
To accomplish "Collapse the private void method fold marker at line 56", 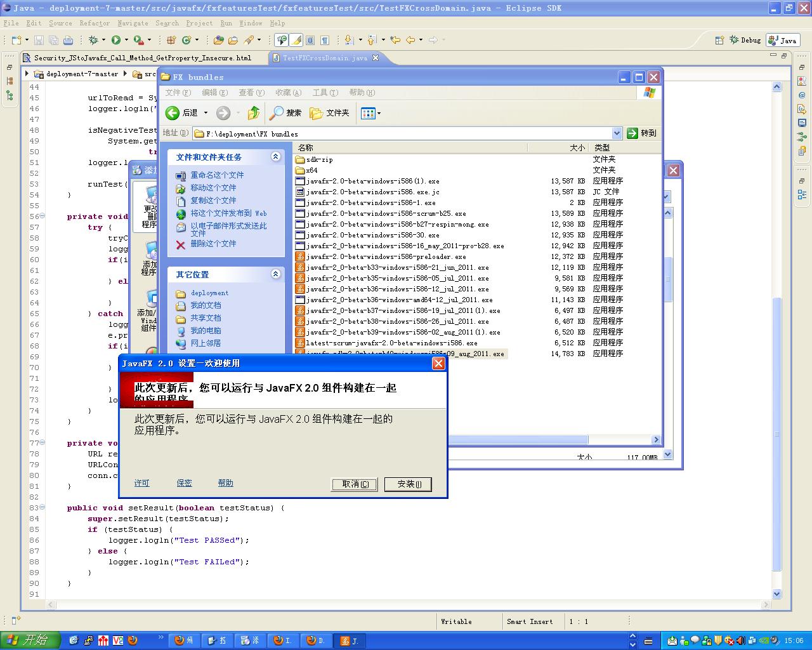I will click(x=42, y=216).
